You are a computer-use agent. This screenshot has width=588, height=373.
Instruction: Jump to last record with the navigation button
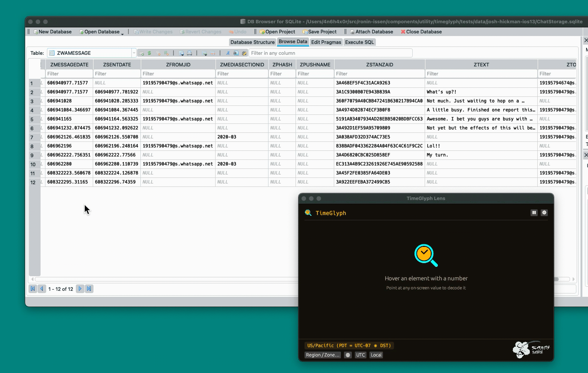coord(89,289)
